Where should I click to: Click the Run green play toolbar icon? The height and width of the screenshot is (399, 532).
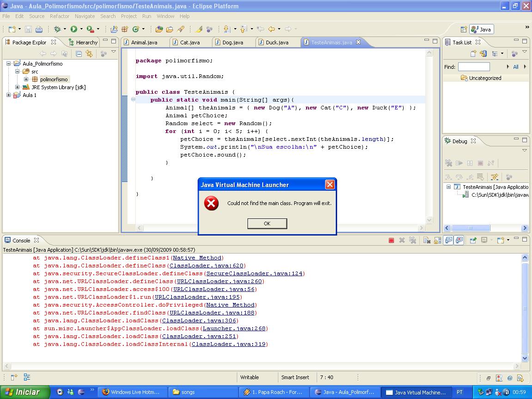[x=73, y=29]
